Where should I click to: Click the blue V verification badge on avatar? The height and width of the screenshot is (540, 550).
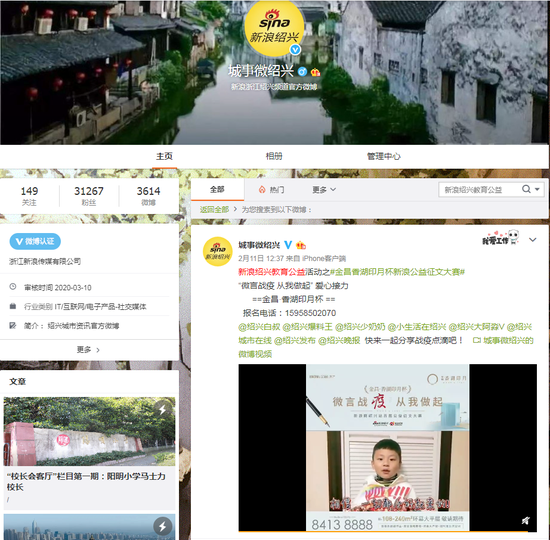click(295, 50)
